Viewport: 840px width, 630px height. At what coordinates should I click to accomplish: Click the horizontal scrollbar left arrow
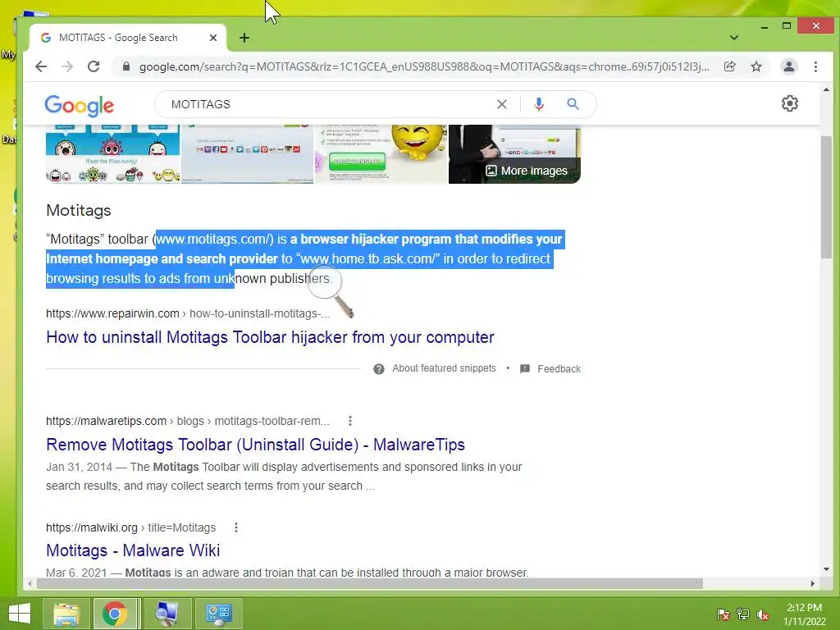point(30,583)
